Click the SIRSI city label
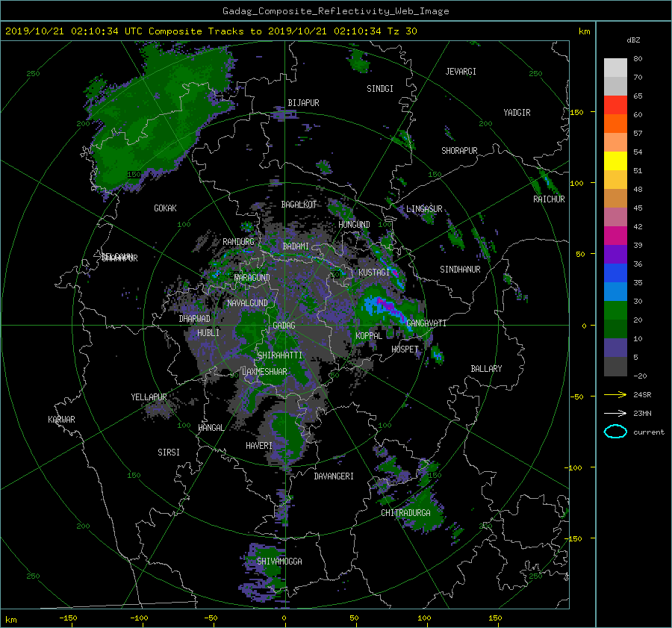Viewport: 672px width, 628px height. [x=169, y=453]
